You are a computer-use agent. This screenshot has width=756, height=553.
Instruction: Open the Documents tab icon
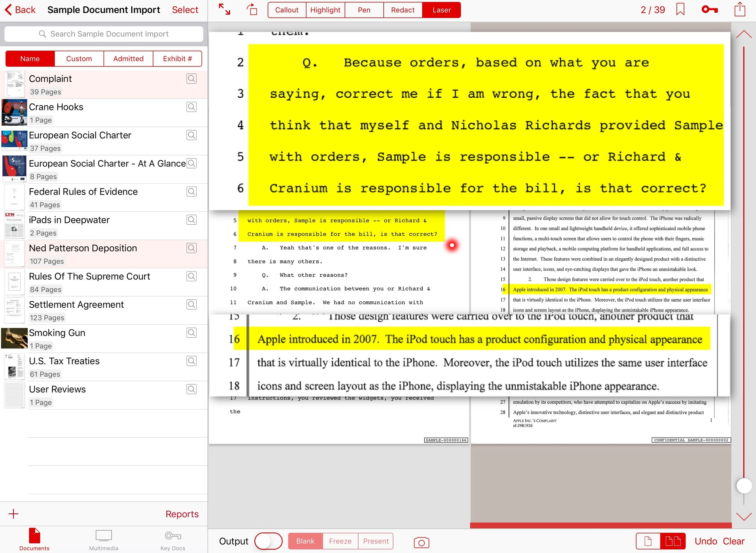34,539
